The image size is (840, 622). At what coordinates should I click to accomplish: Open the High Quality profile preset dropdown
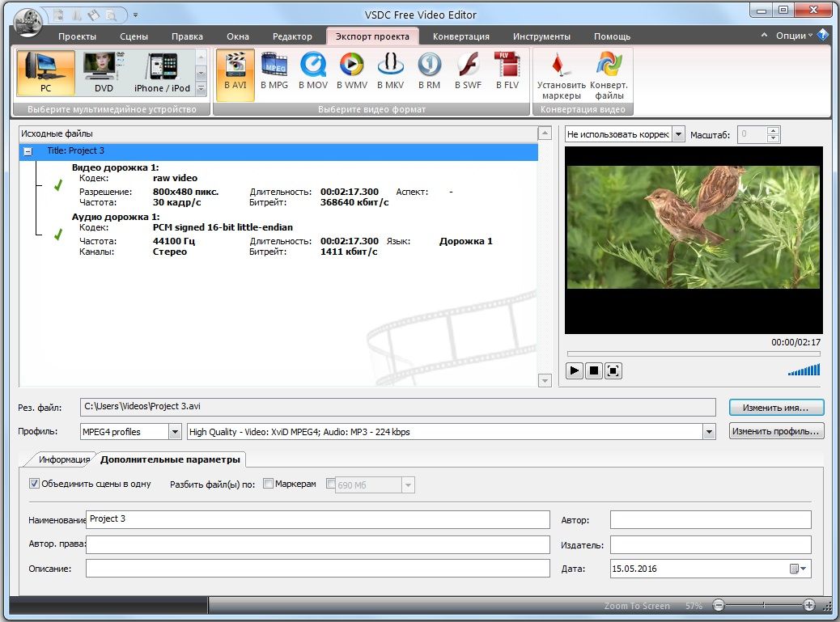tap(709, 431)
